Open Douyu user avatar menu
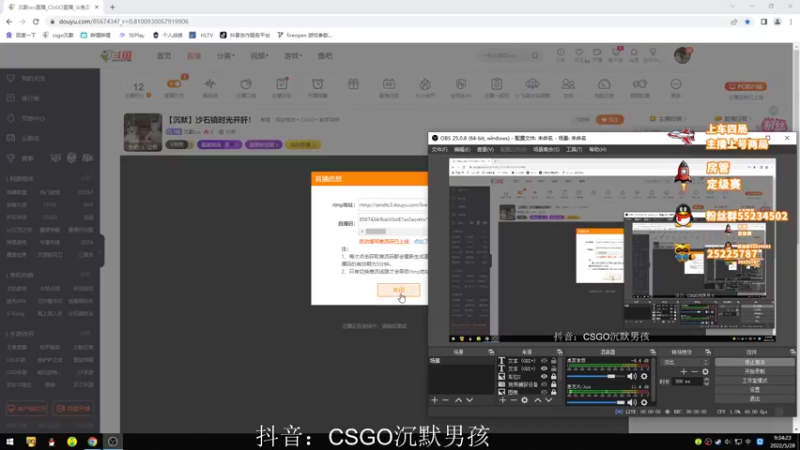 click(x=683, y=55)
